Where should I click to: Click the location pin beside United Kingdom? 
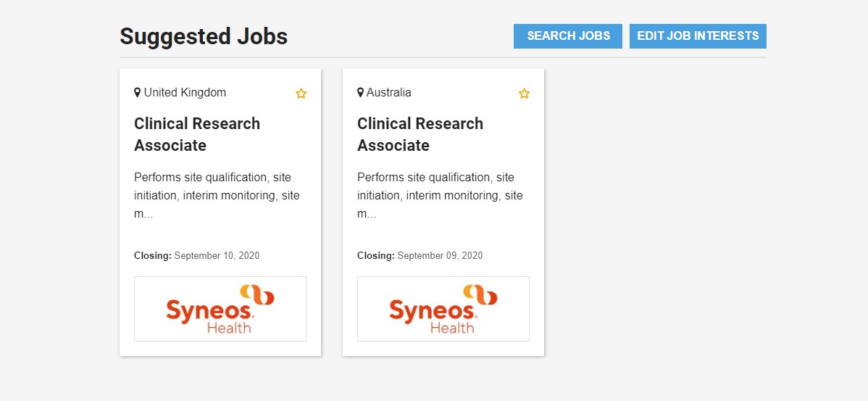tap(137, 93)
